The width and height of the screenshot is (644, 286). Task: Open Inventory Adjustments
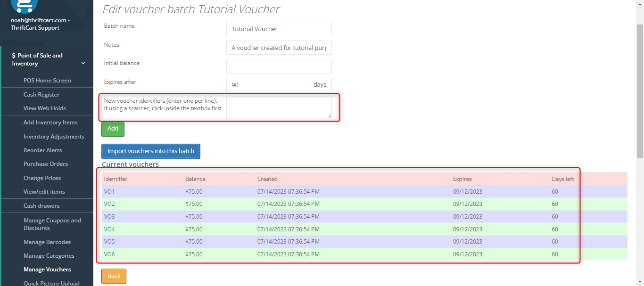pos(54,136)
